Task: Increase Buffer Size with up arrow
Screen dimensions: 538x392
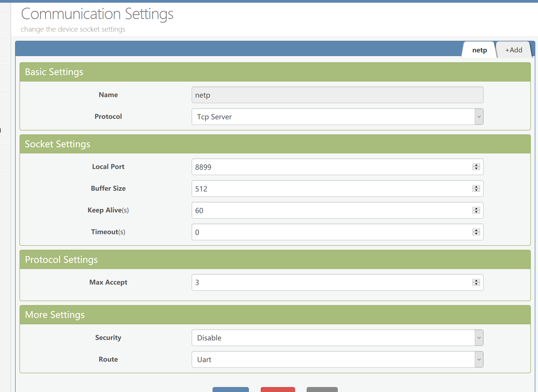Action: point(476,187)
